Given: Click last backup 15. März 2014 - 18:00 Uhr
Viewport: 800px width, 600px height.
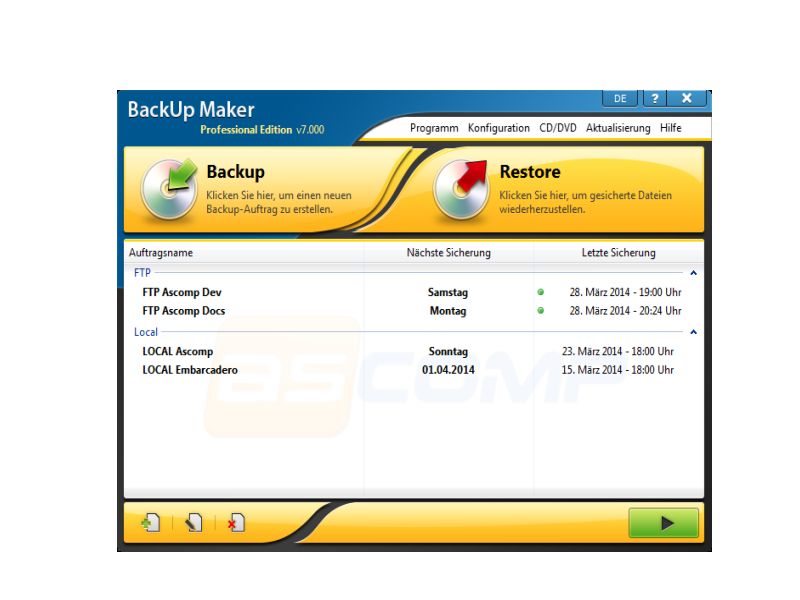Looking at the screenshot, I should 618,370.
